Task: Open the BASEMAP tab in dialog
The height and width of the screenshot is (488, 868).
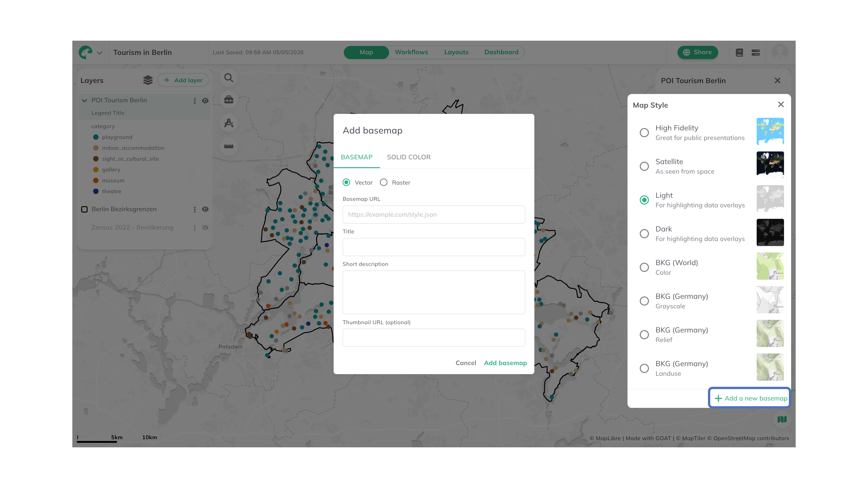Action: click(x=356, y=157)
